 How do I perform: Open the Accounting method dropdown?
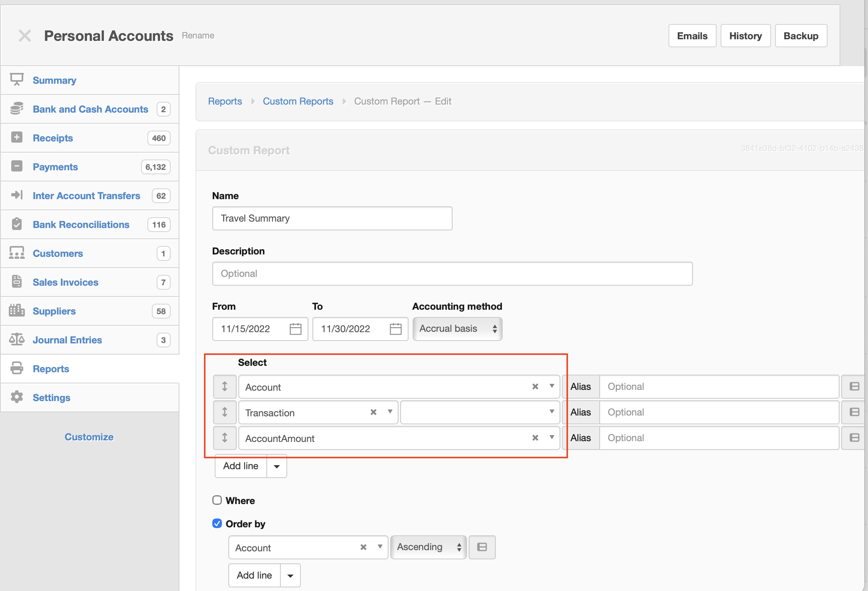click(x=457, y=329)
